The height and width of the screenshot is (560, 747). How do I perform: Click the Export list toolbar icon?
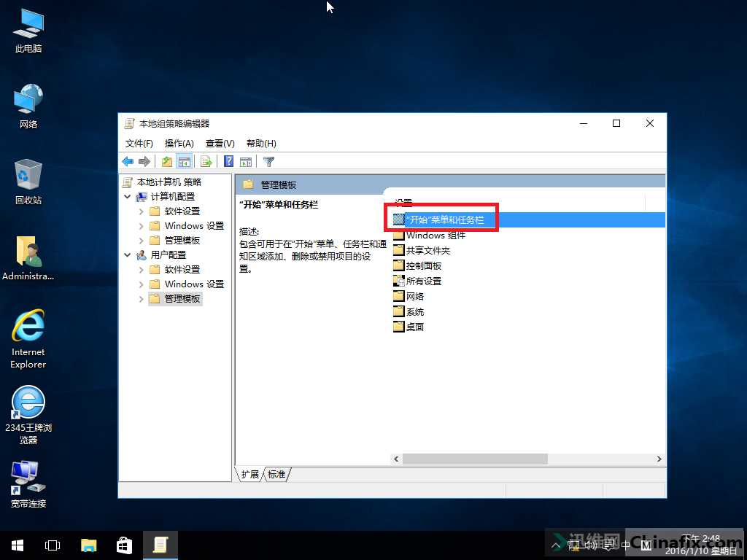206,161
